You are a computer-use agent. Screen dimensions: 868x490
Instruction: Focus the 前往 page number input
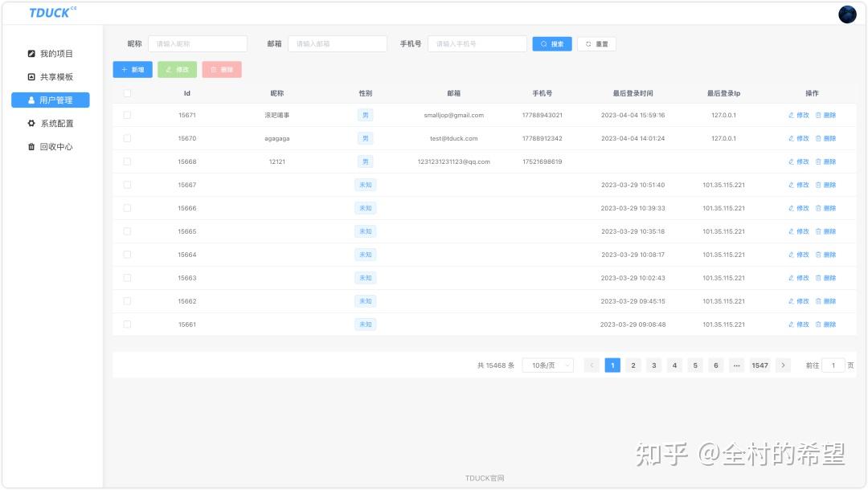click(833, 365)
